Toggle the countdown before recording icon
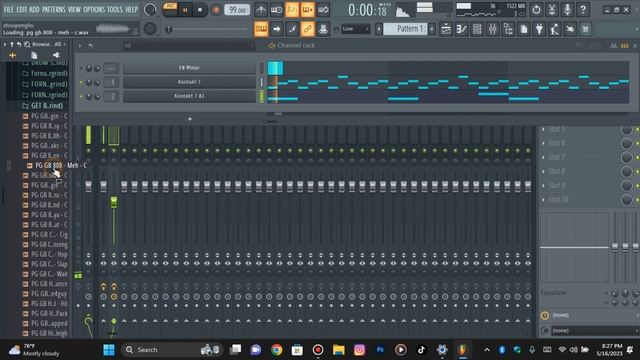This screenshot has width=640, height=360. tap(292, 10)
